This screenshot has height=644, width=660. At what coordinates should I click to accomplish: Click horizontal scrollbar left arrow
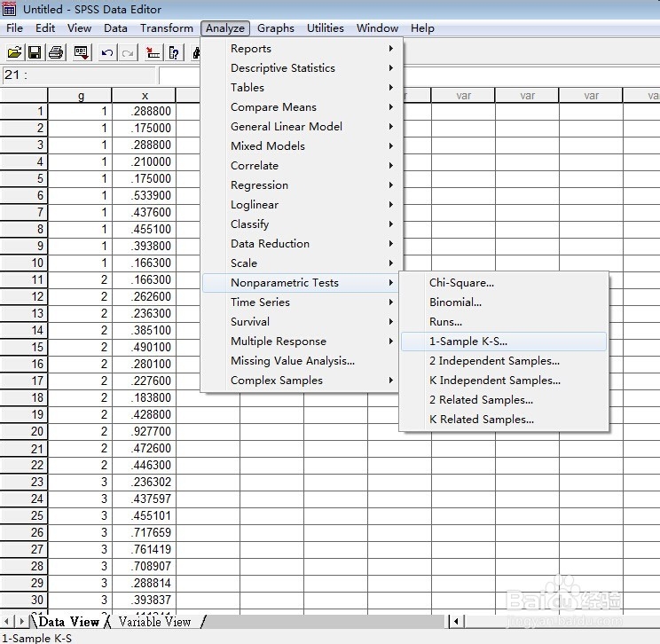456,621
